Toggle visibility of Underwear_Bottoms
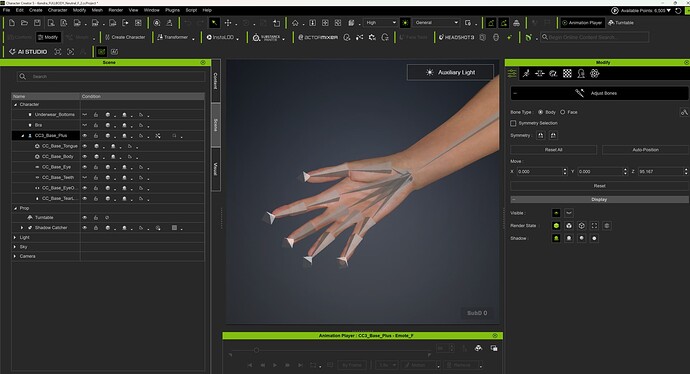Screen dimensions: 690x374 point(84,115)
